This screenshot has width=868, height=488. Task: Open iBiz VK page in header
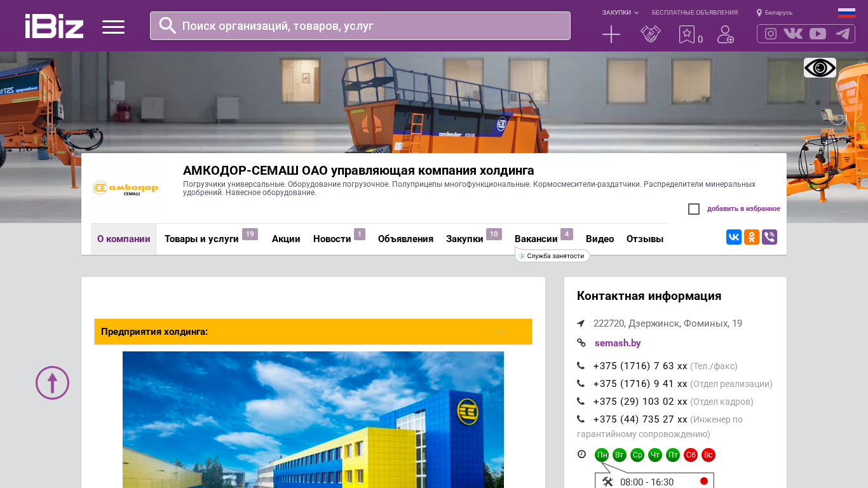tap(793, 34)
